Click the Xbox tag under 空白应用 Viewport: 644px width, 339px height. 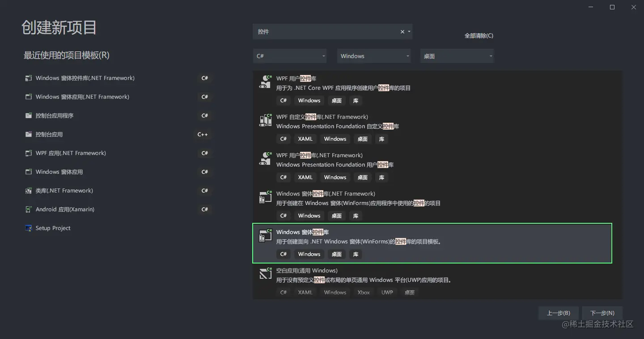[364, 293]
